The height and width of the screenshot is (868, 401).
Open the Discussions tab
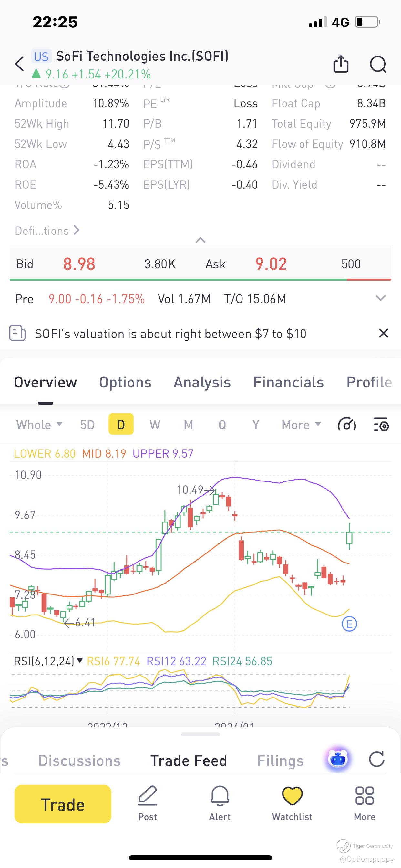[x=79, y=761]
